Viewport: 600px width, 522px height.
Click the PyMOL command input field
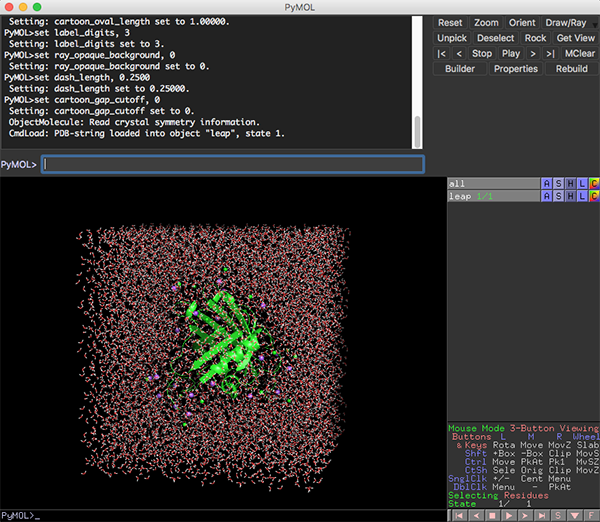[x=233, y=164]
